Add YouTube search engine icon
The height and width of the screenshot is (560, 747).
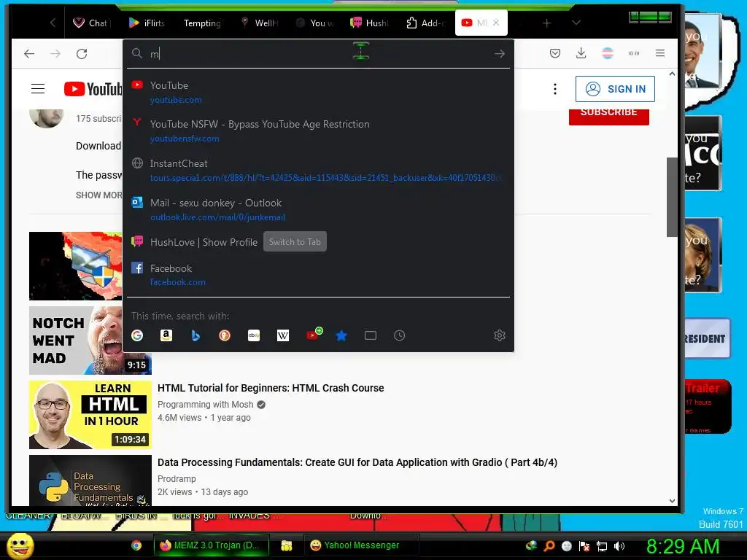tap(314, 334)
